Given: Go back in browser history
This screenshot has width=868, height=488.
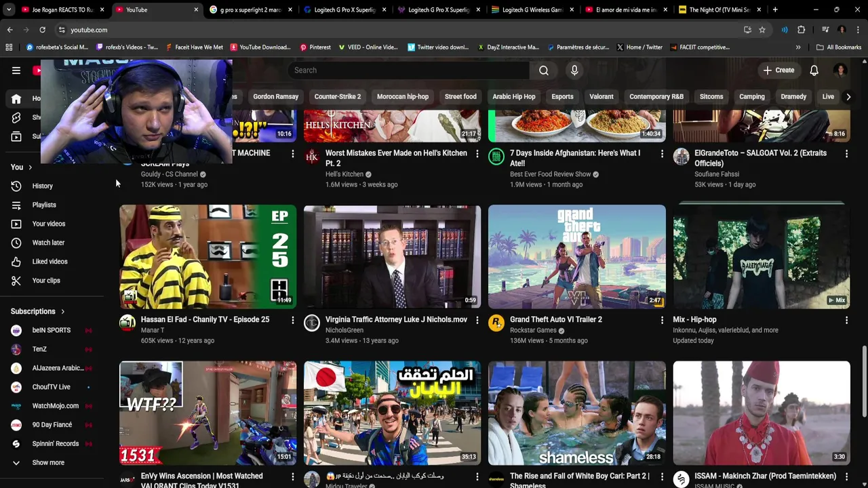Looking at the screenshot, I should [9, 30].
